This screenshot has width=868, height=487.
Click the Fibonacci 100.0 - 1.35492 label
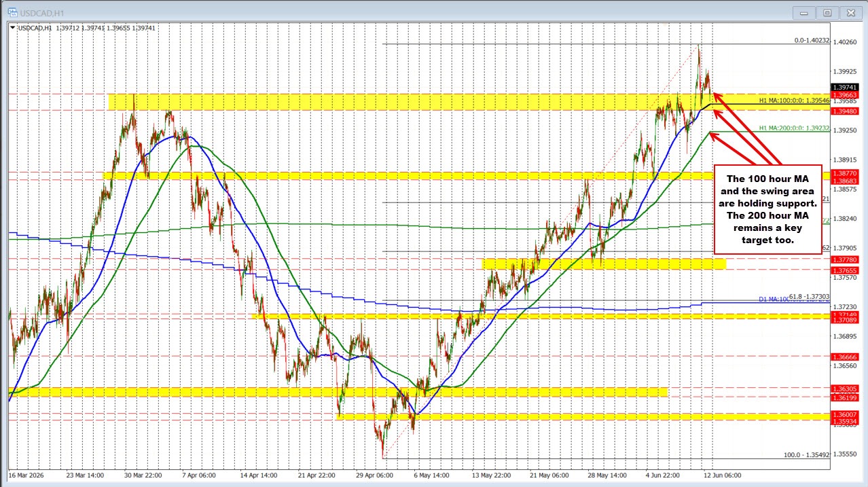[x=807, y=455]
